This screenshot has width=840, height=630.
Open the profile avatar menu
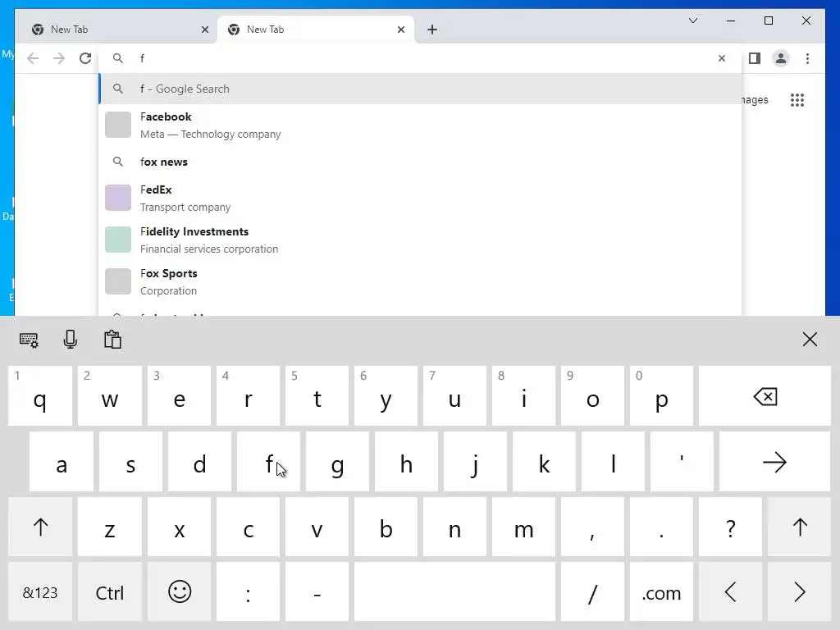click(x=781, y=58)
